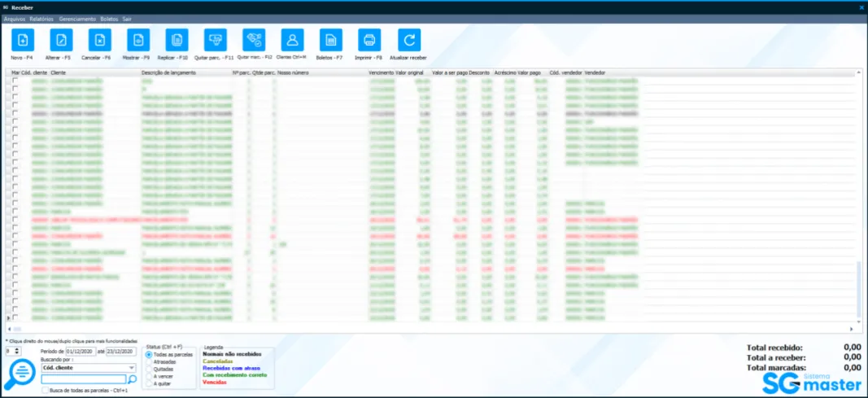Open the Mostrar - F9 view icon
868x398 pixels.
point(138,40)
